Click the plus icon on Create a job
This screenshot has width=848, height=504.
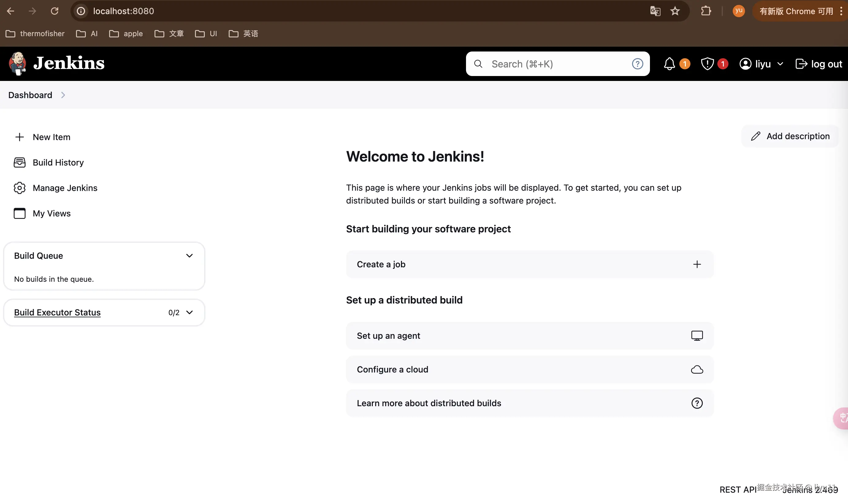point(697,264)
